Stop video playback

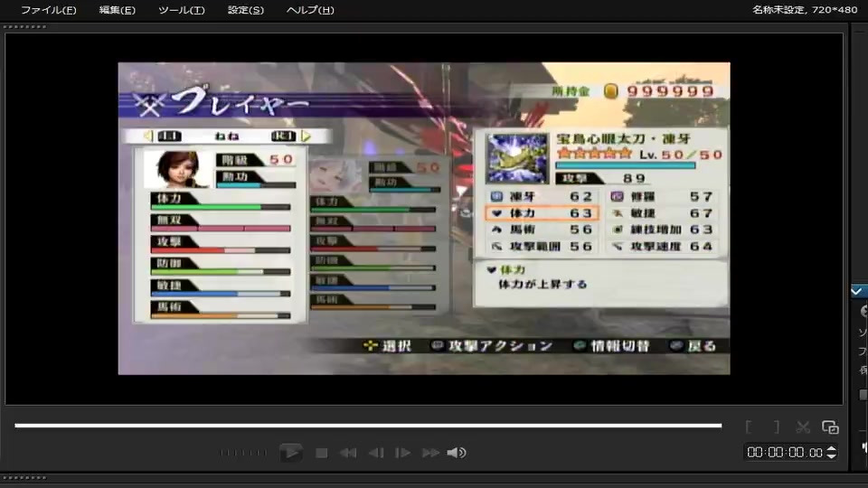click(321, 453)
